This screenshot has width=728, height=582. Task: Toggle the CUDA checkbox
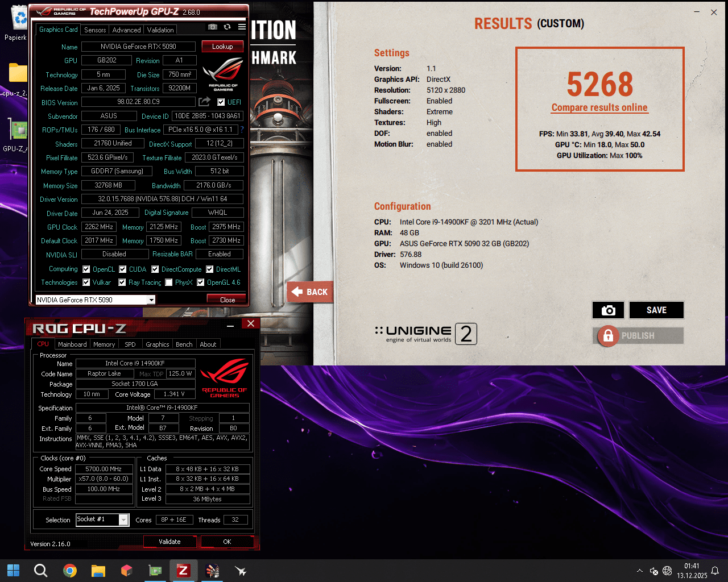pos(122,269)
